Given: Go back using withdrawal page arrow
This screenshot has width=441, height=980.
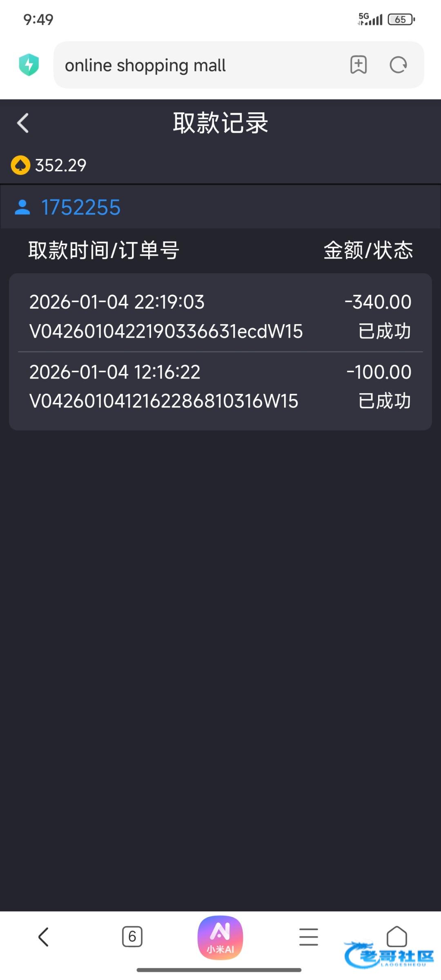Looking at the screenshot, I should (x=23, y=123).
